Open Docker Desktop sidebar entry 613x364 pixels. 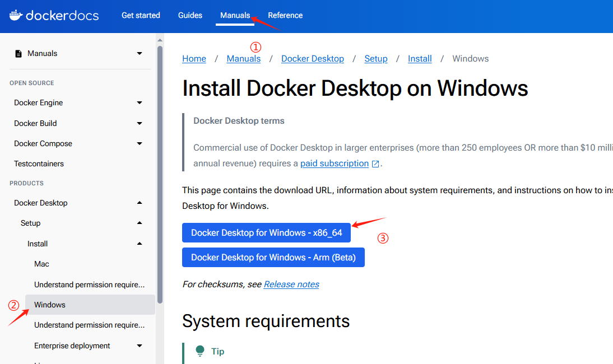41,203
